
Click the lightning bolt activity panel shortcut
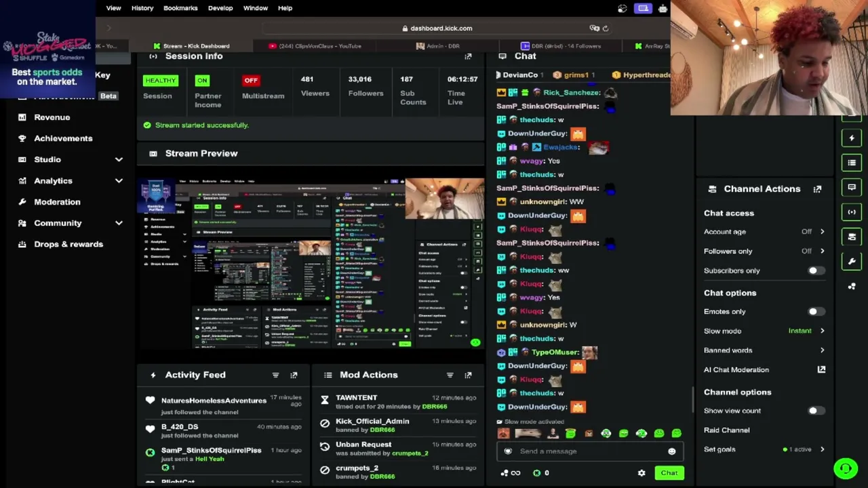[852, 138]
